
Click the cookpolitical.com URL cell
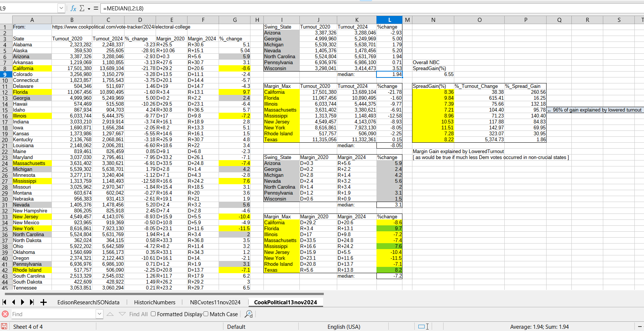pyautogui.click(x=121, y=27)
